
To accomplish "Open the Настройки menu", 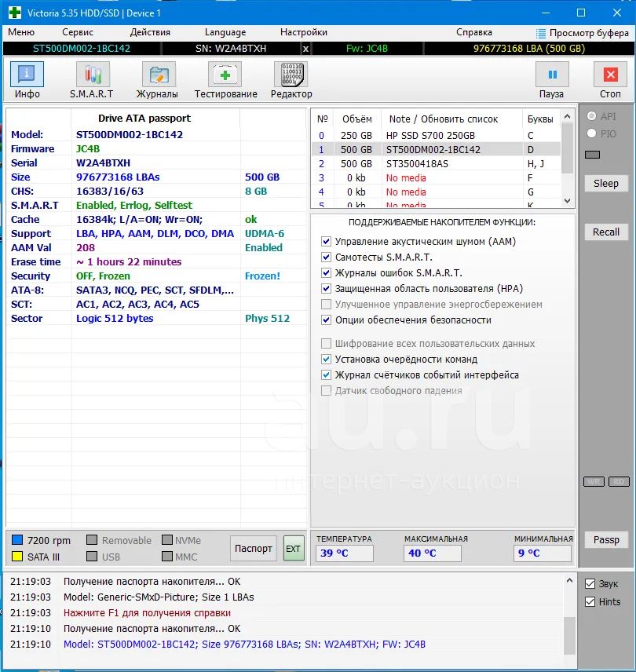I will pos(303,32).
